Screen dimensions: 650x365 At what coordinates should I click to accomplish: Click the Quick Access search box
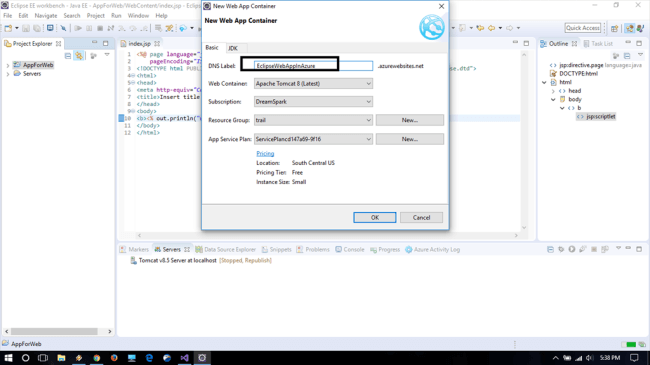click(582, 28)
